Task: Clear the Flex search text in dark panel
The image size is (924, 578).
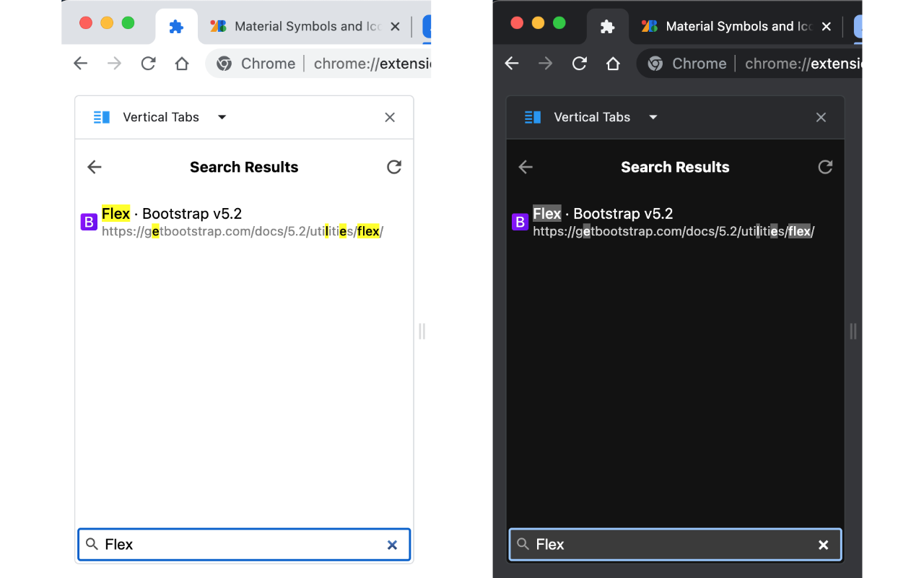Action: [823, 545]
